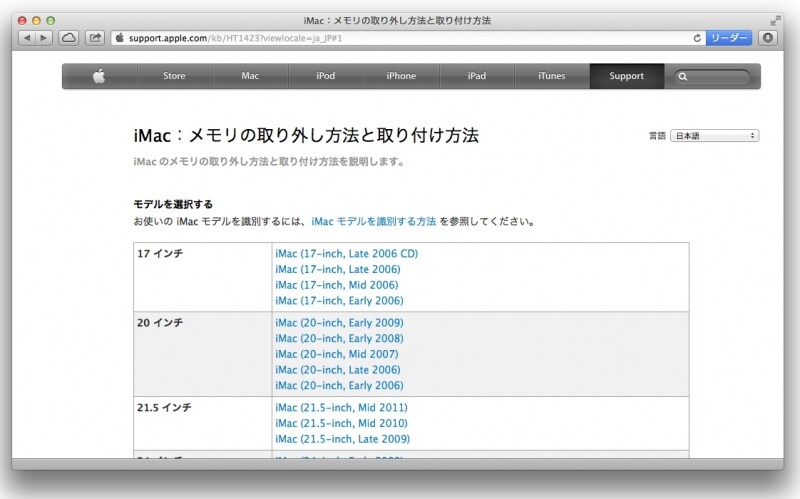Open the 言語 language dropdown

click(x=714, y=136)
